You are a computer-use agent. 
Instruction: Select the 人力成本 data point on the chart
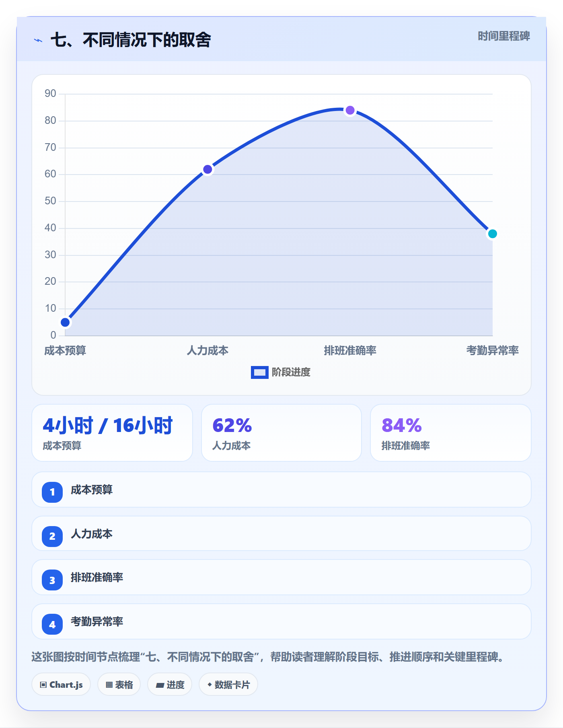208,169
